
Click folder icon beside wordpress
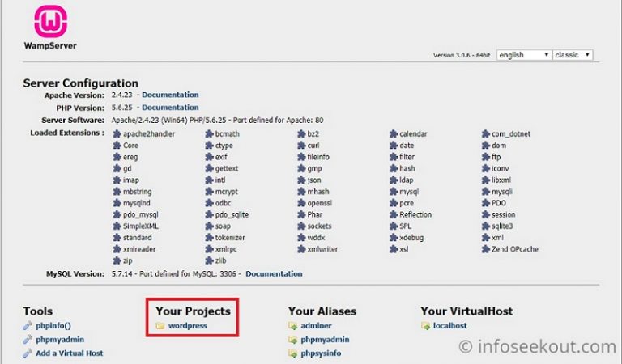(160, 326)
